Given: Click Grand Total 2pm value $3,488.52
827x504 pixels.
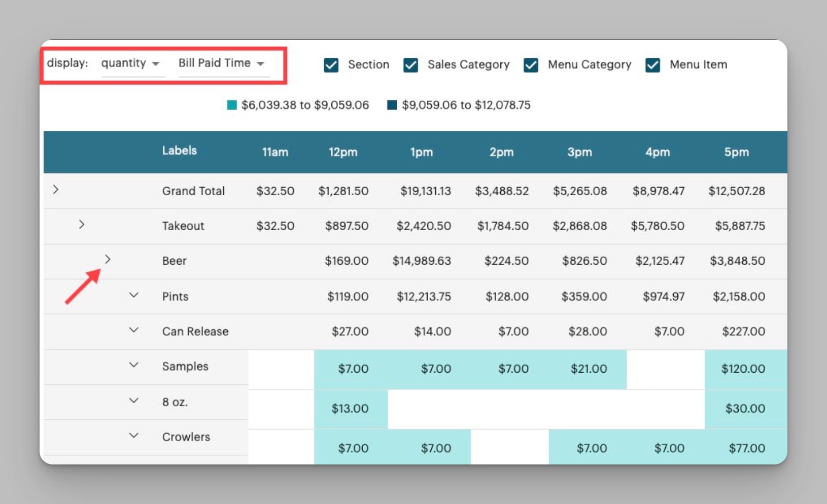Looking at the screenshot, I should tap(502, 191).
